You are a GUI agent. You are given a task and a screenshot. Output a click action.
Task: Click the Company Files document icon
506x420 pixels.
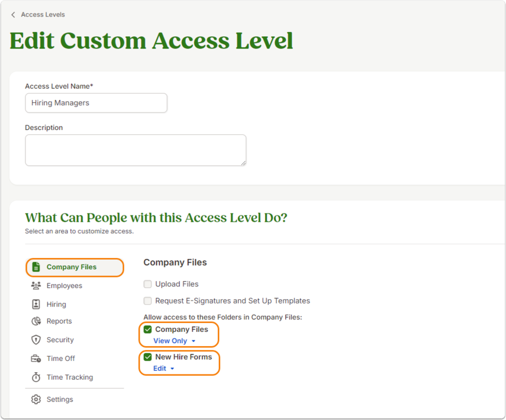(36, 267)
